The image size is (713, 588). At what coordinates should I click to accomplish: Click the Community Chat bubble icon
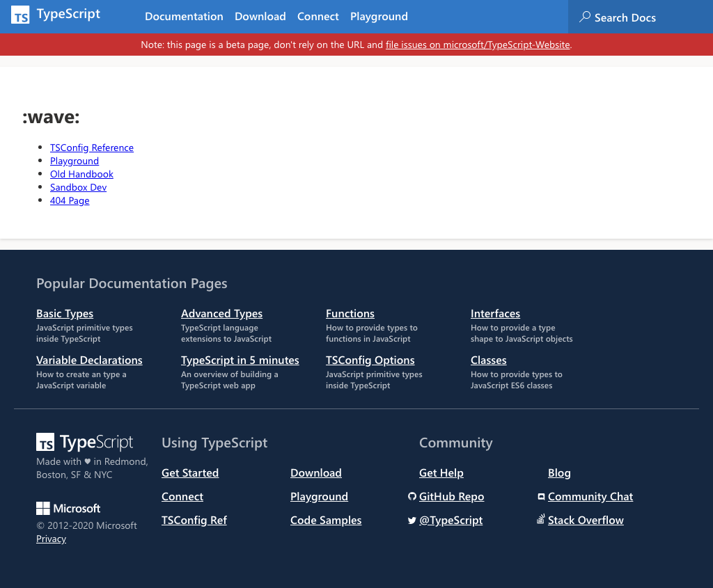coord(541,497)
